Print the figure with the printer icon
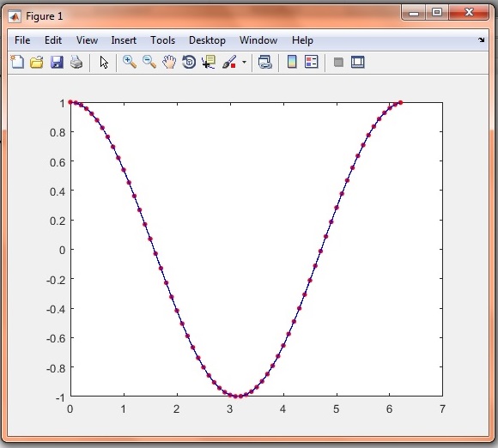The width and height of the screenshot is (498, 448). point(76,62)
